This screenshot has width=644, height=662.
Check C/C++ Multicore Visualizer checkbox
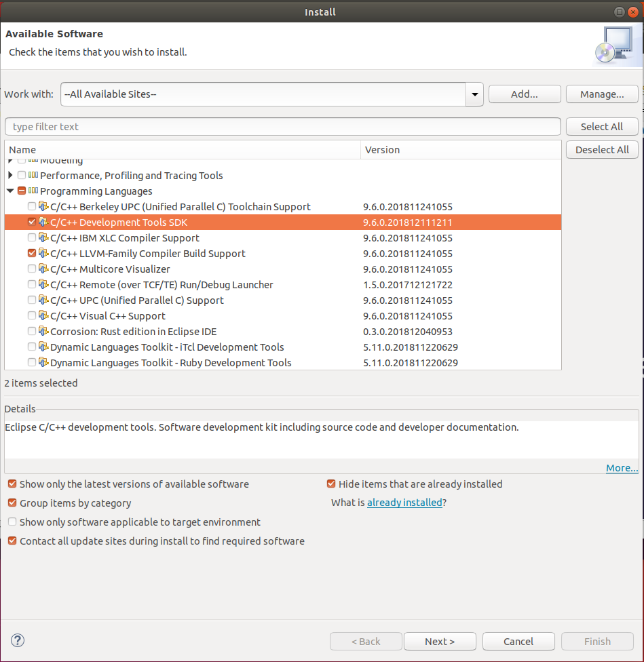pos(32,269)
